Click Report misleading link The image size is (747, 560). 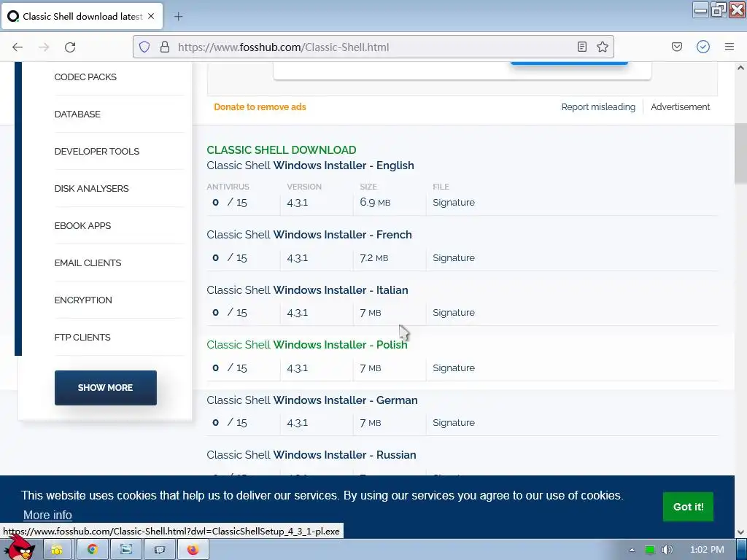(598, 107)
